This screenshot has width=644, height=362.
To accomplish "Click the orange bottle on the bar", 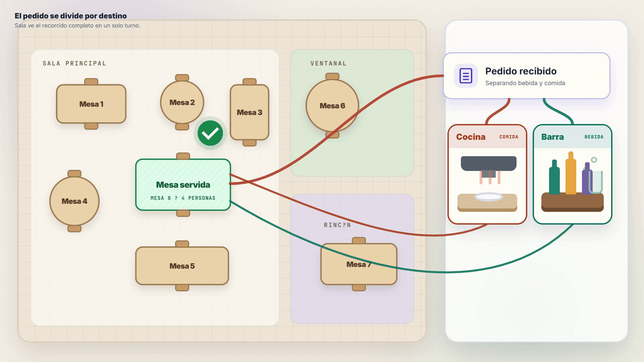I will pos(571,173).
